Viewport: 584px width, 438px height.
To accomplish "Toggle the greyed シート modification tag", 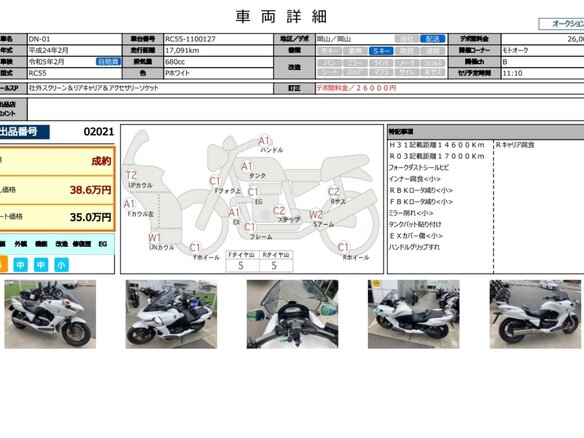I will click(x=330, y=72).
